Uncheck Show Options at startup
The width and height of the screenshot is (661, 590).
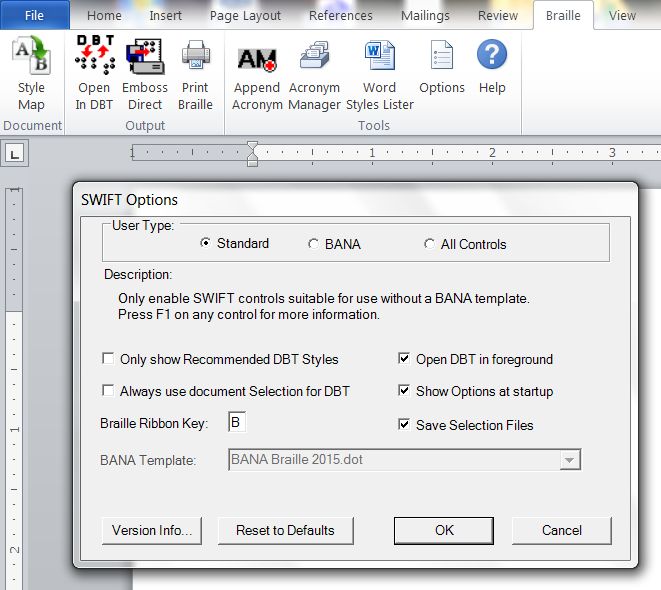[403, 390]
